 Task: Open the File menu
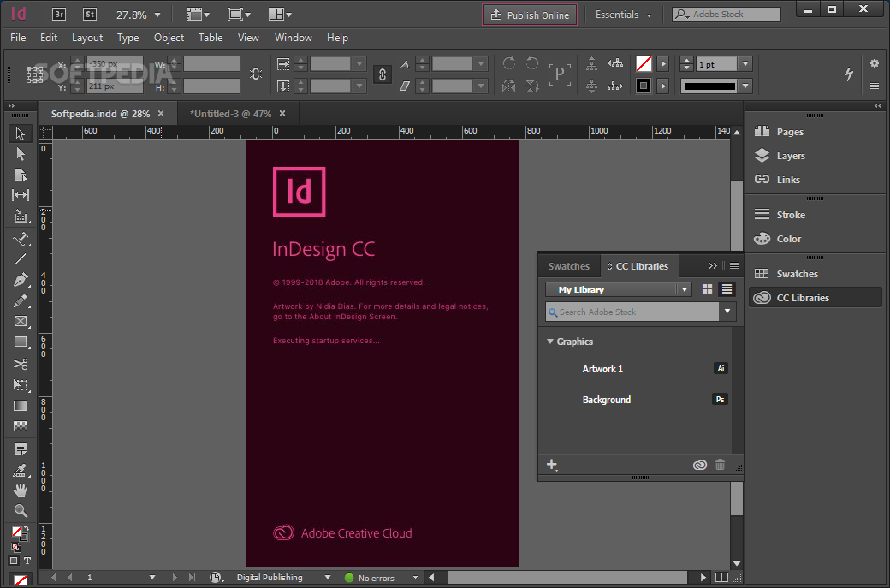(18, 38)
